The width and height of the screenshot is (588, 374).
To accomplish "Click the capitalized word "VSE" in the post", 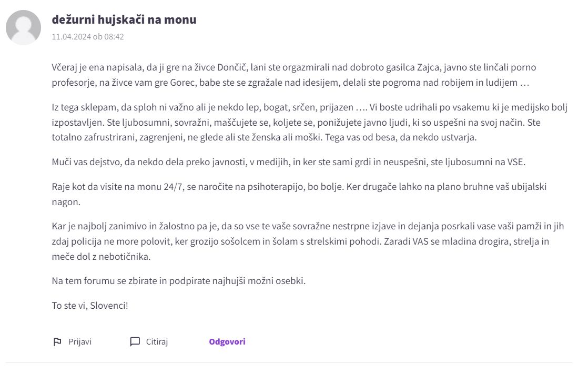I will click(x=514, y=162).
